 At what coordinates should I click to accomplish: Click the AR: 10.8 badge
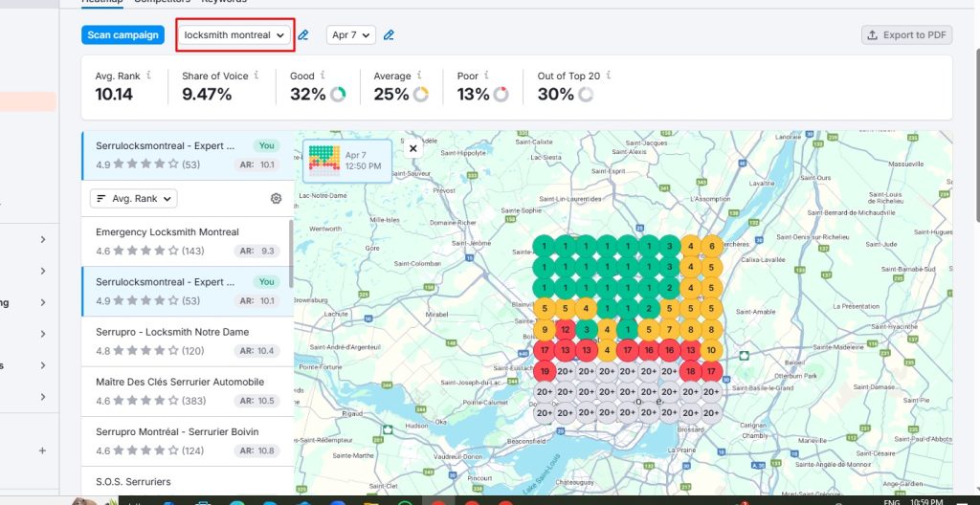click(257, 451)
